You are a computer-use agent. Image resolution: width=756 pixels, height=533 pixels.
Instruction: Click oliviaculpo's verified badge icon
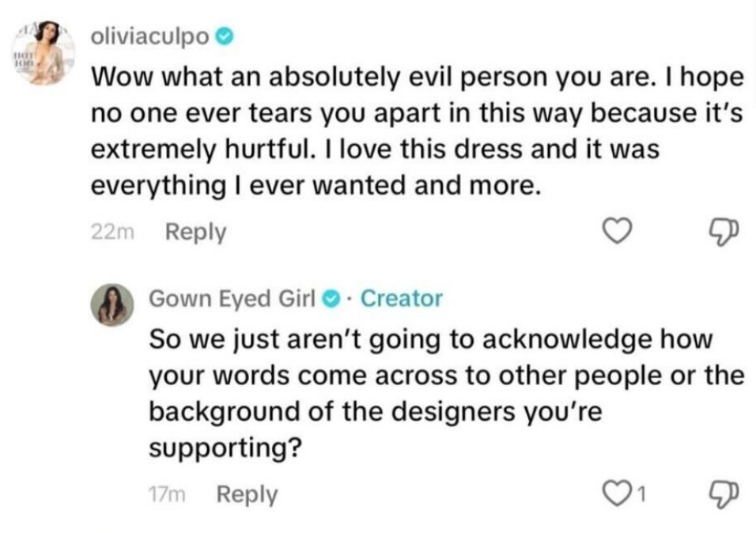click(225, 37)
